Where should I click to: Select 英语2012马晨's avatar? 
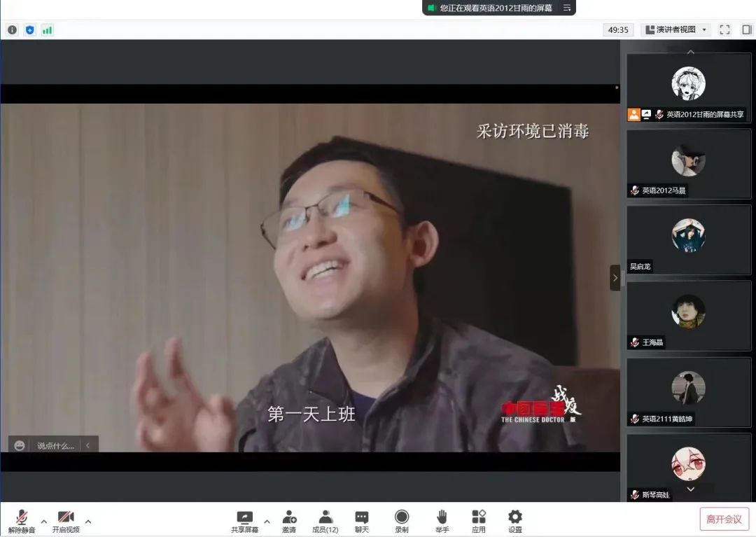[x=689, y=160]
